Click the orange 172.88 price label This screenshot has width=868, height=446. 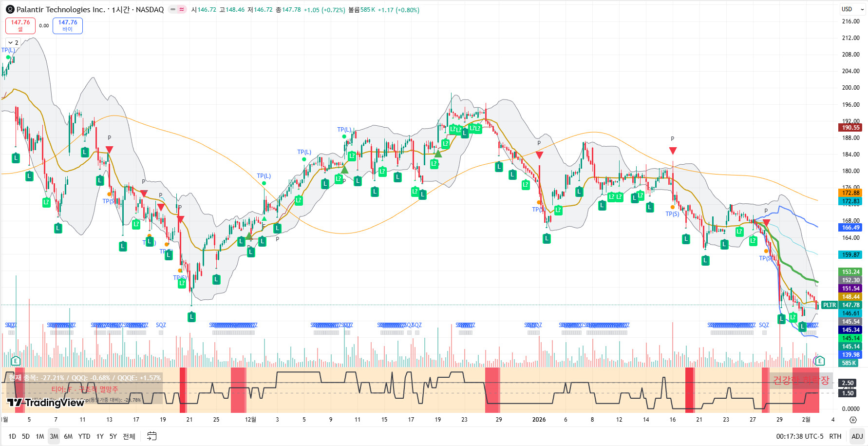click(850, 193)
